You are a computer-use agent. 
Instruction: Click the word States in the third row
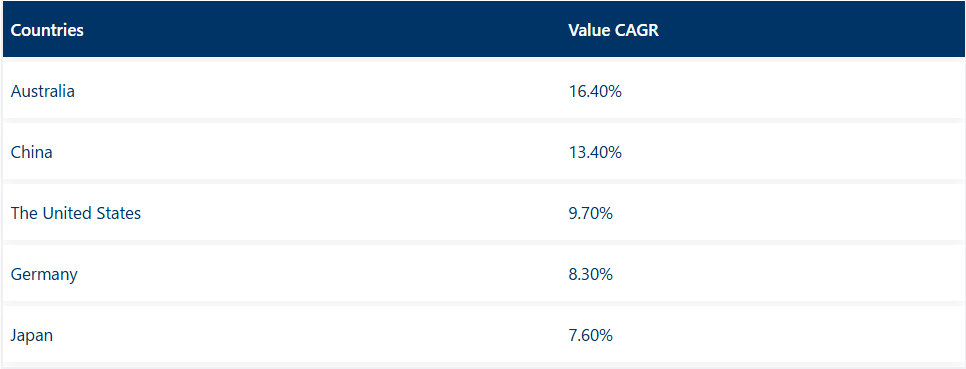120,213
